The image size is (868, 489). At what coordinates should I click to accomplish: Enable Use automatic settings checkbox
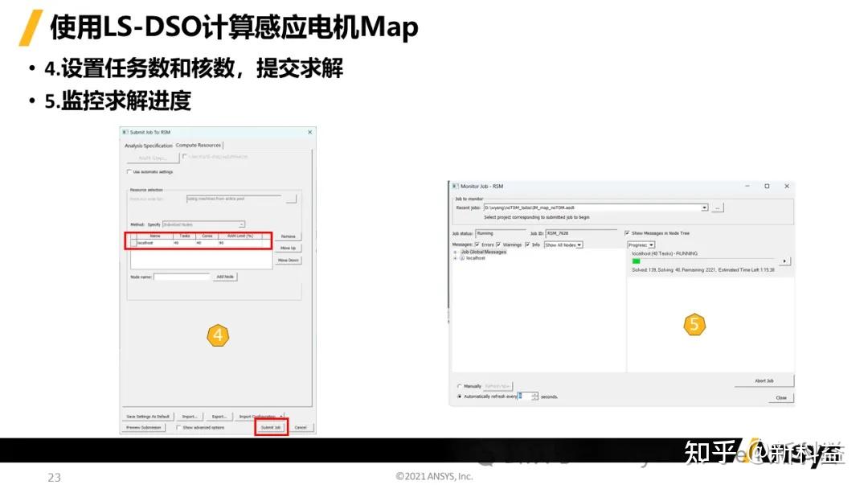(129, 171)
